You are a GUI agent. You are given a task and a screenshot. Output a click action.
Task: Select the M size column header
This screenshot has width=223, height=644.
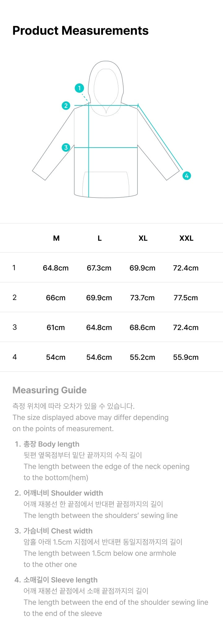point(56,238)
